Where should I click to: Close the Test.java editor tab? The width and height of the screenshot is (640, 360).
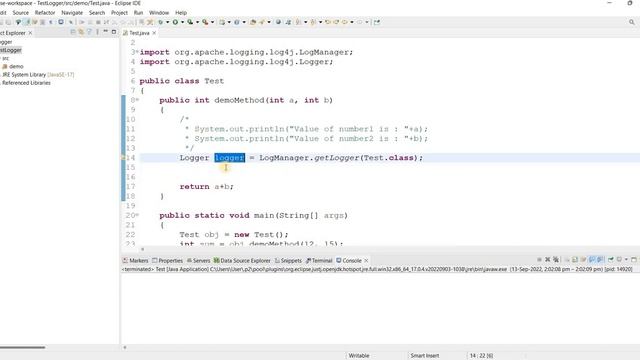(154, 33)
